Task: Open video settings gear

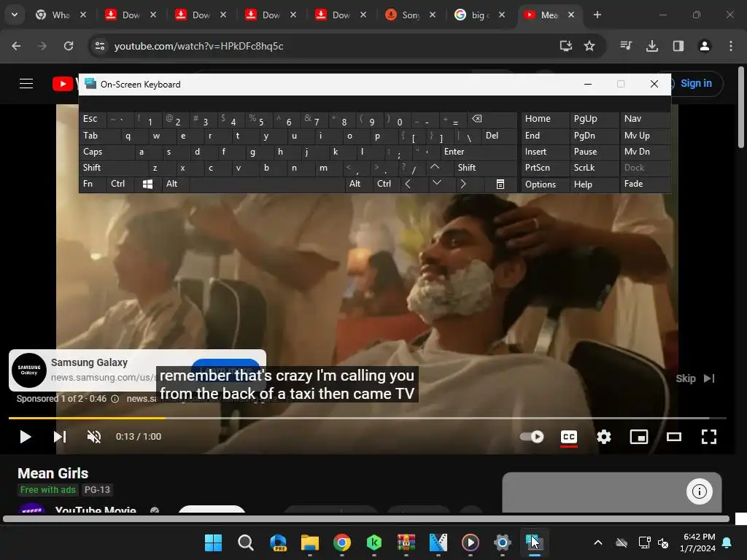Action: pos(603,437)
